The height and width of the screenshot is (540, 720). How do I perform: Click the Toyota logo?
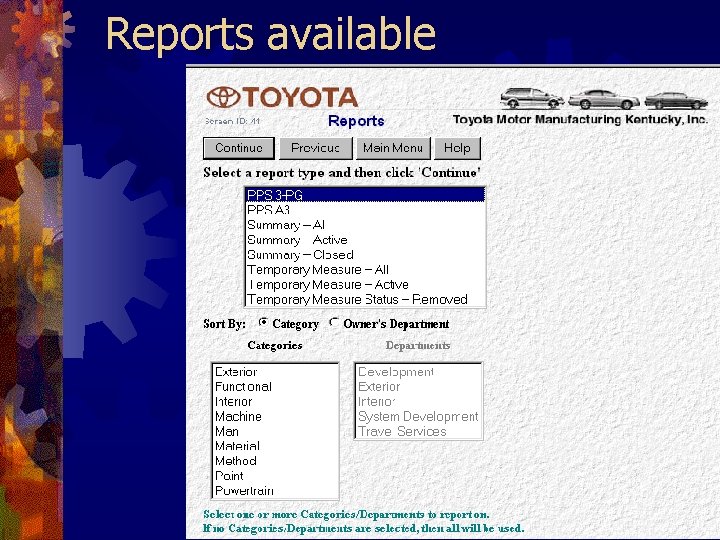pos(282,97)
